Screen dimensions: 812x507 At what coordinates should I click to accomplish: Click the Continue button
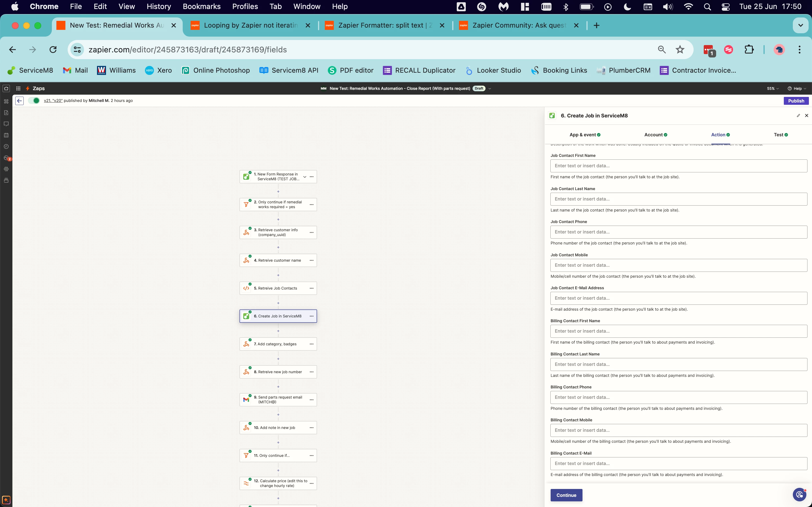[x=566, y=495]
